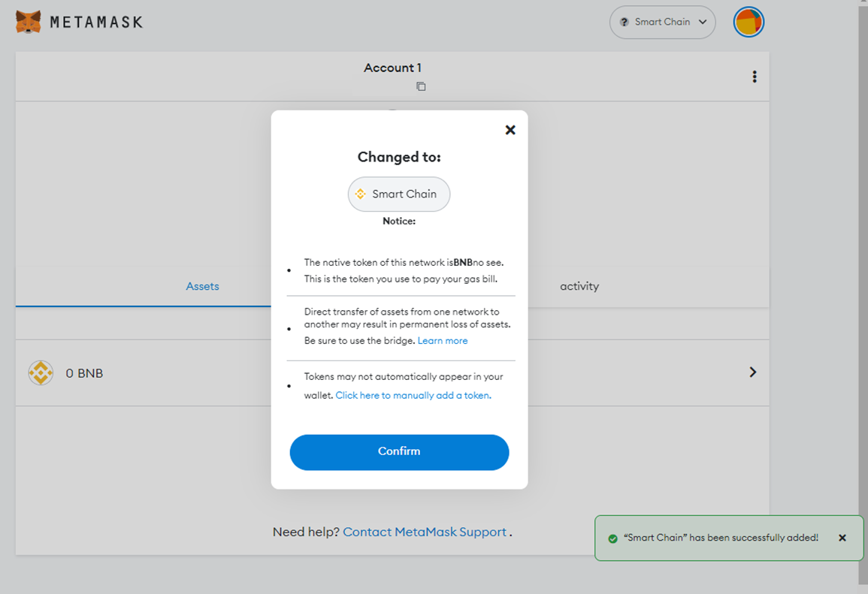868x594 pixels.
Task: Open the Smart Chain network dropdown
Action: (662, 23)
